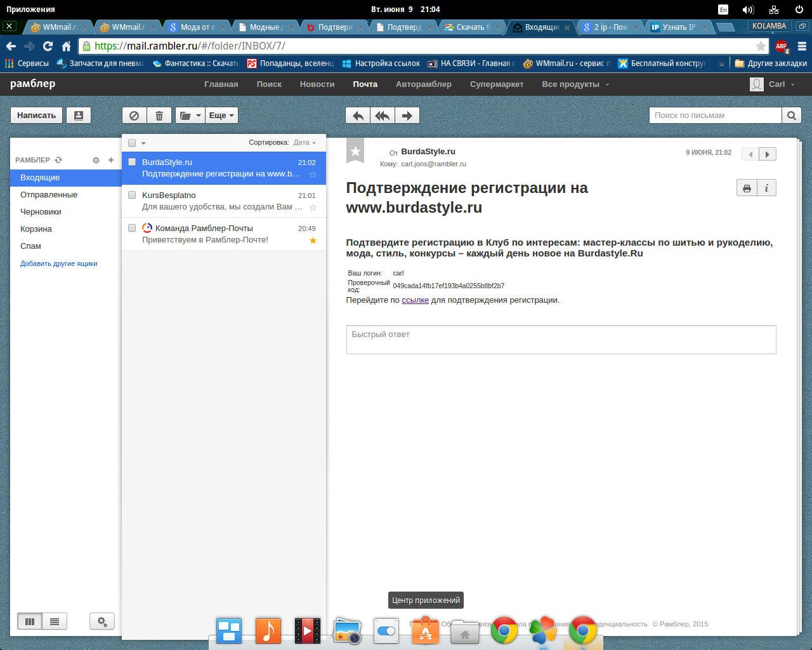Viewport: 812px width, 650px height.
Task: Expand the Все продукты menu
Action: 575,84
